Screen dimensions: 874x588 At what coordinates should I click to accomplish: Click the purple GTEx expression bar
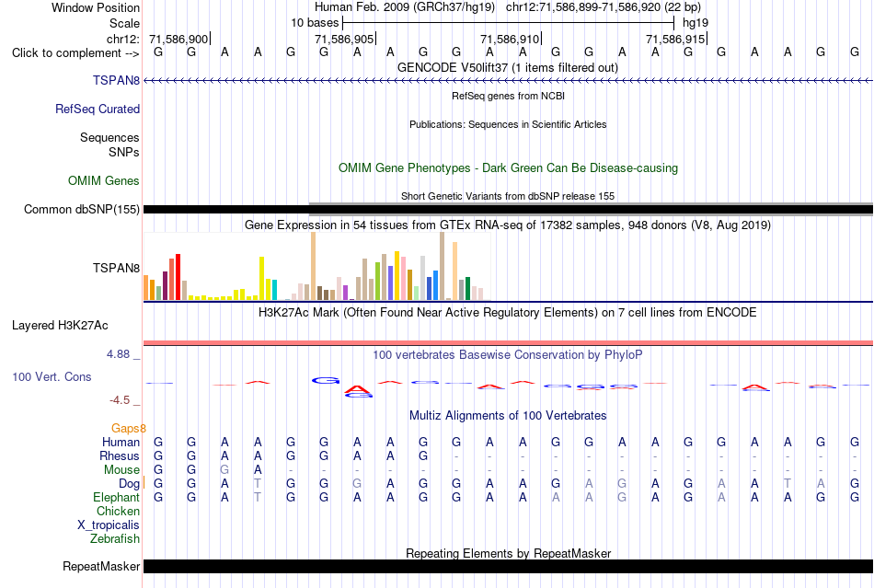345,293
